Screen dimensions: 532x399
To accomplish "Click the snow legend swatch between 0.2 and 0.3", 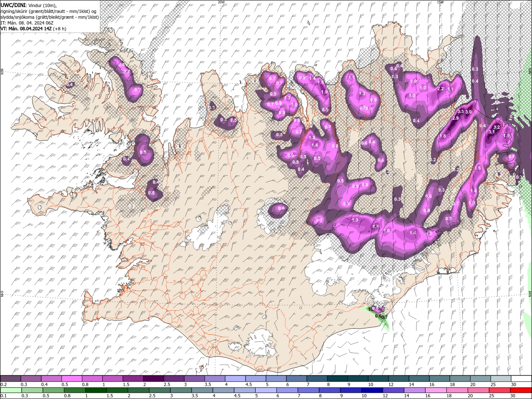I will click(10, 379).
